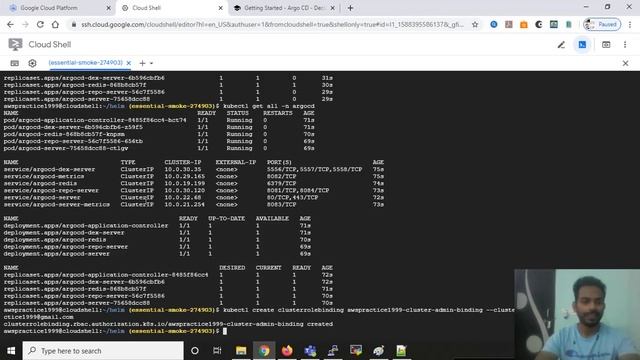Open Cloud Shell web preview icon
This screenshot has width=640, height=360.
click(606, 44)
